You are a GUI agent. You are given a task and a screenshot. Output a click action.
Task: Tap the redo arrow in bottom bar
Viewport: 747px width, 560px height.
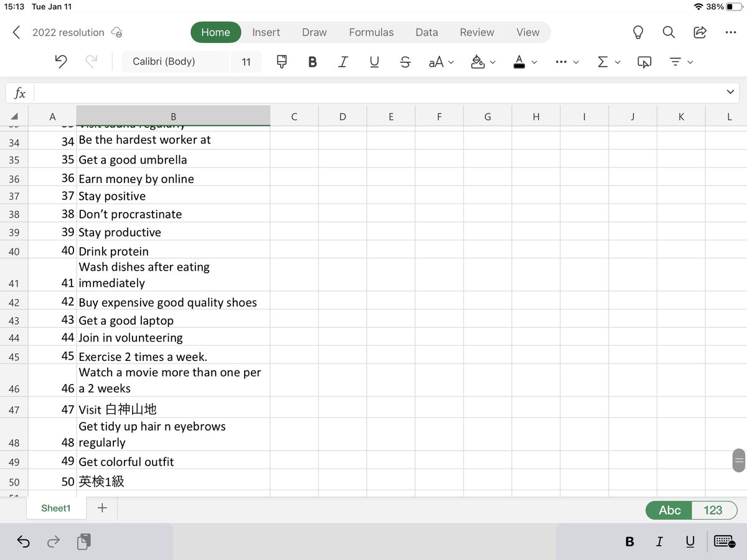coord(54,542)
